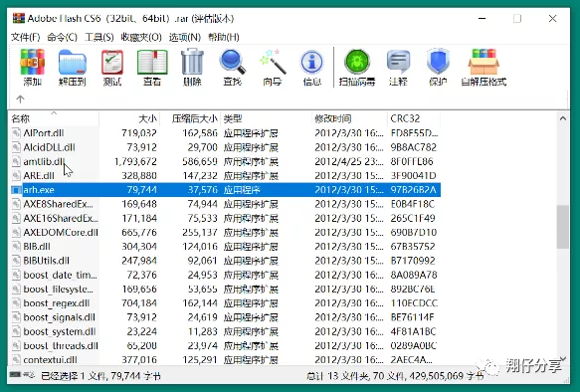The width and height of the screenshot is (580, 392).
Task: Select the boost_threads.dll file
Action: 61,345
